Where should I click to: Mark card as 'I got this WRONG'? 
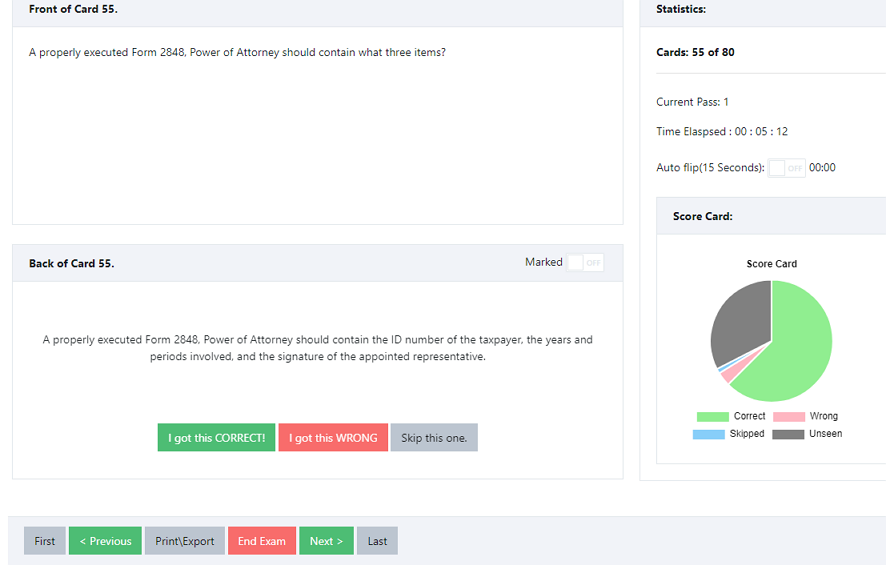coord(333,437)
